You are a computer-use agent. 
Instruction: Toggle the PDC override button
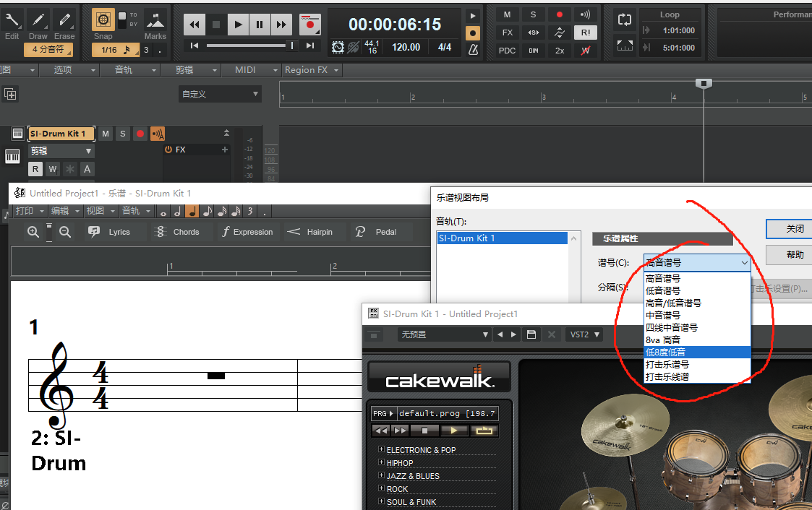507,50
